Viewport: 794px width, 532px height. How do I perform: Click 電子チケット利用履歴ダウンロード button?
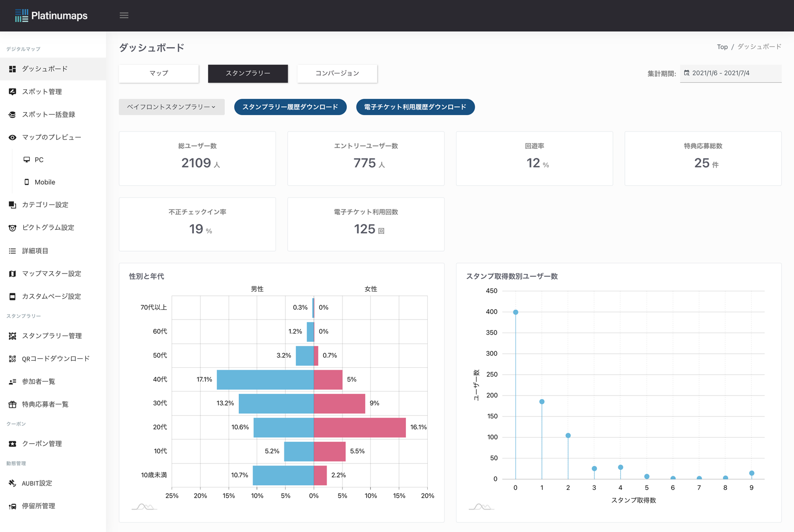click(x=415, y=107)
